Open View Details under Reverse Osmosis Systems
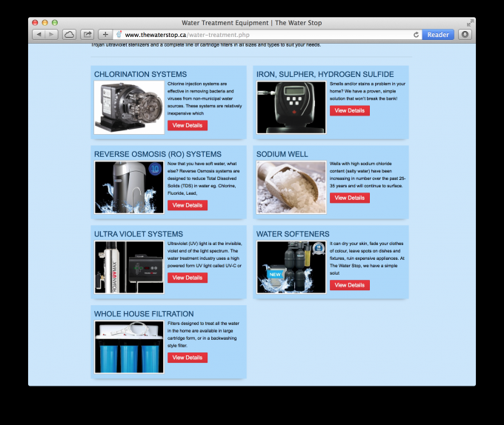 coord(188,205)
